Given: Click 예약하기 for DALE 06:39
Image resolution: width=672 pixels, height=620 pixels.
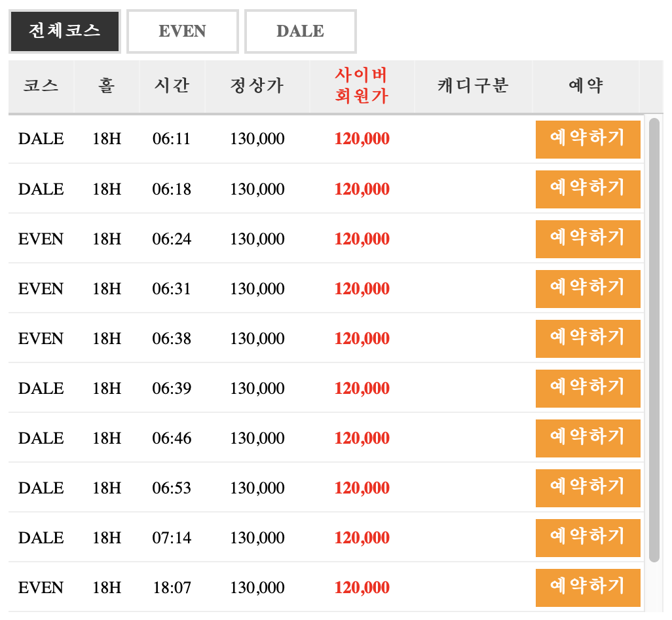Looking at the screenshot, I should pyautogui.click(x=588, y=388).
